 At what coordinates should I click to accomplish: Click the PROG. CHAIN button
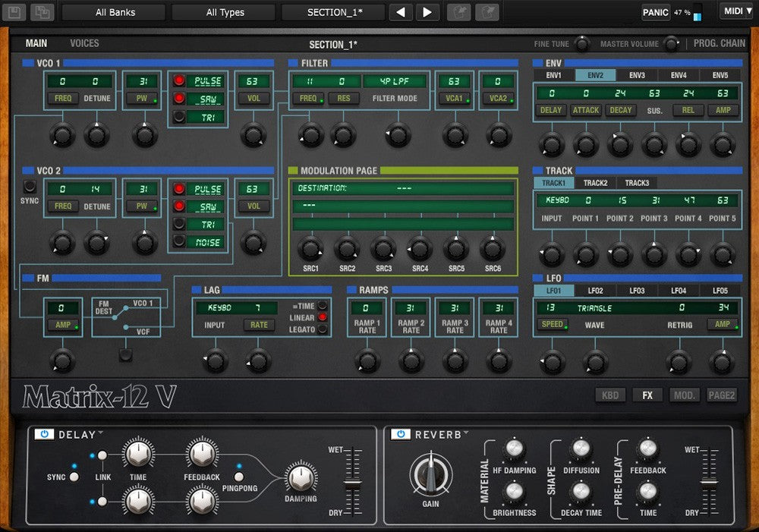[720, 43]
